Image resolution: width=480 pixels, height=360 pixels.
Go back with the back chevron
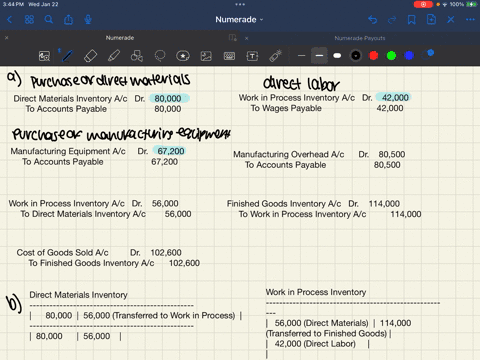click(x=9, y=20)
